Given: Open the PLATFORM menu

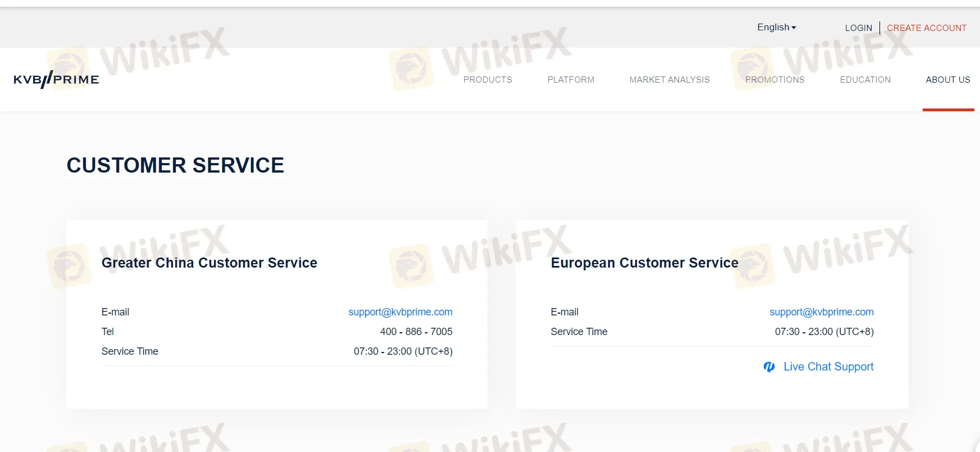Looking at the screenshot, I should click(x=571, y=80).
